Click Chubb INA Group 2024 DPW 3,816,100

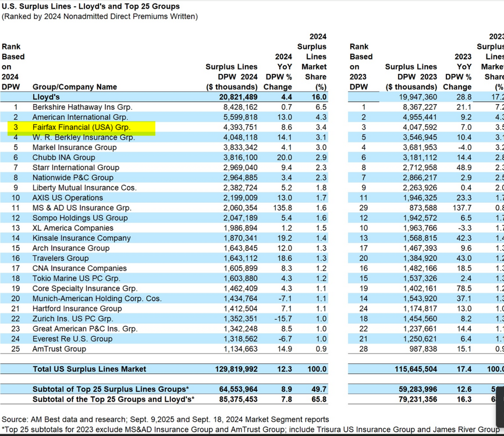point(240,158)
